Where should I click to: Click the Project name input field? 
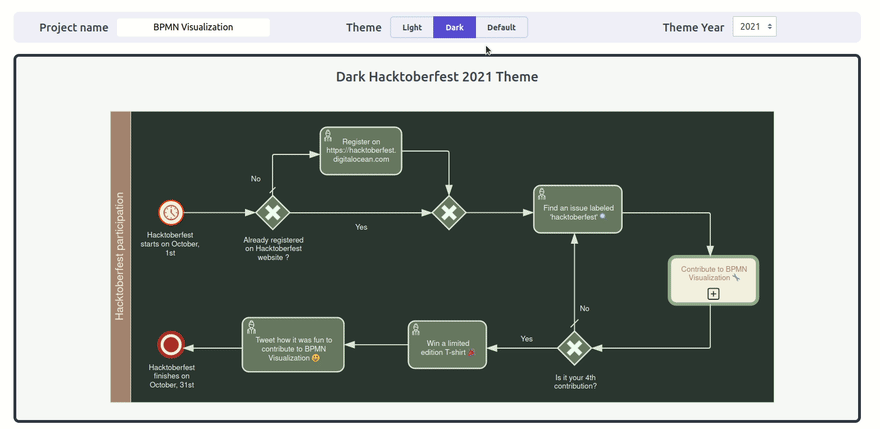[x=193, y=27]
